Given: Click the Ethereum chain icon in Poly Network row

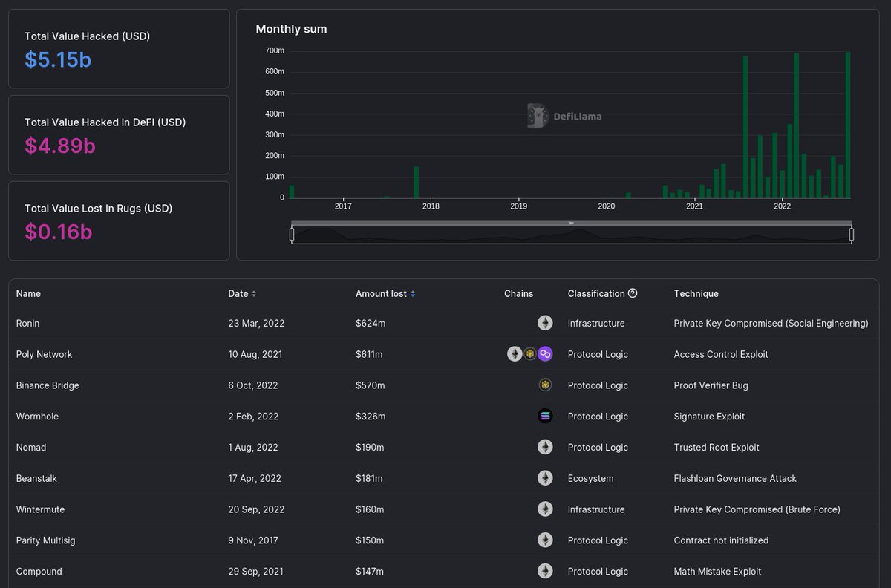Looking at the screenshot, I should 515,354.
